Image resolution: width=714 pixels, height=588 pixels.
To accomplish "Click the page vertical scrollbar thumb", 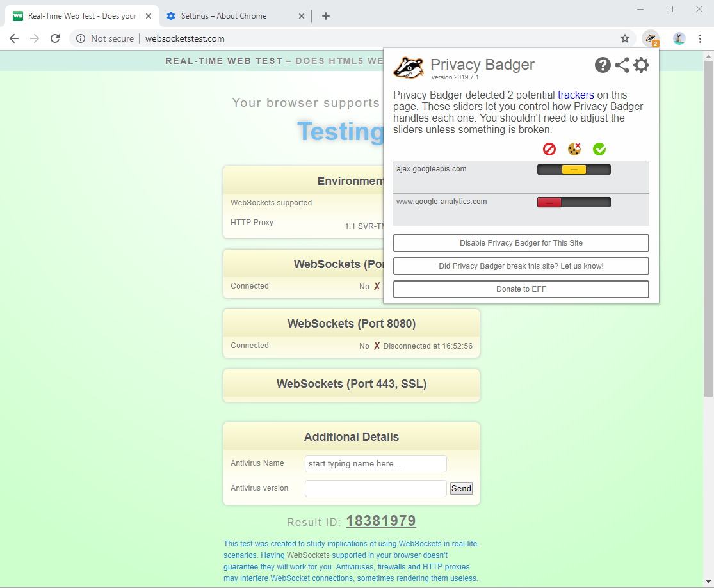I will pyautogui.click(x=708, y=228).
